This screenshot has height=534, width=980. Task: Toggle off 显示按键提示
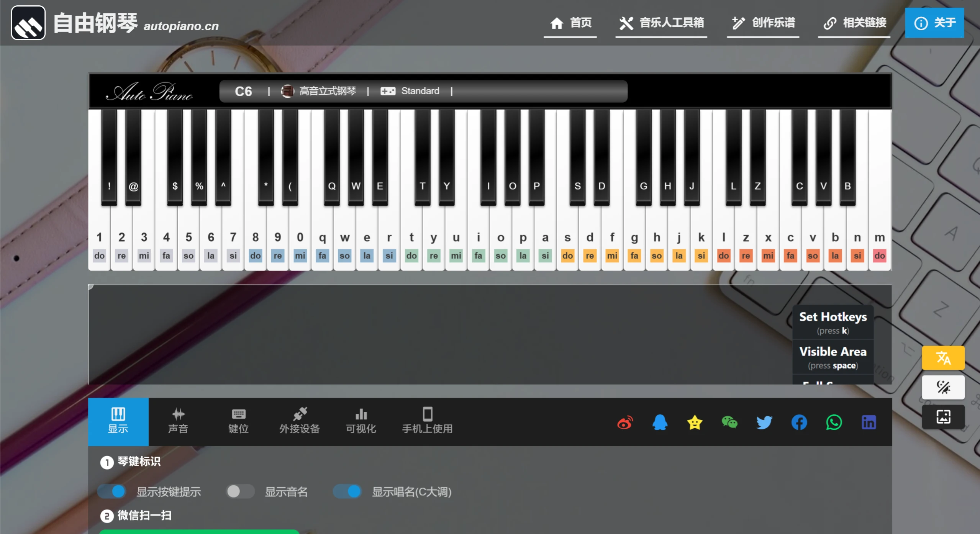(x=111, y=491)
